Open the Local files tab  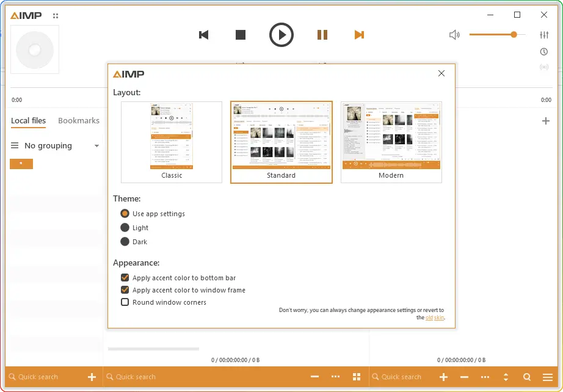[28, 121]
